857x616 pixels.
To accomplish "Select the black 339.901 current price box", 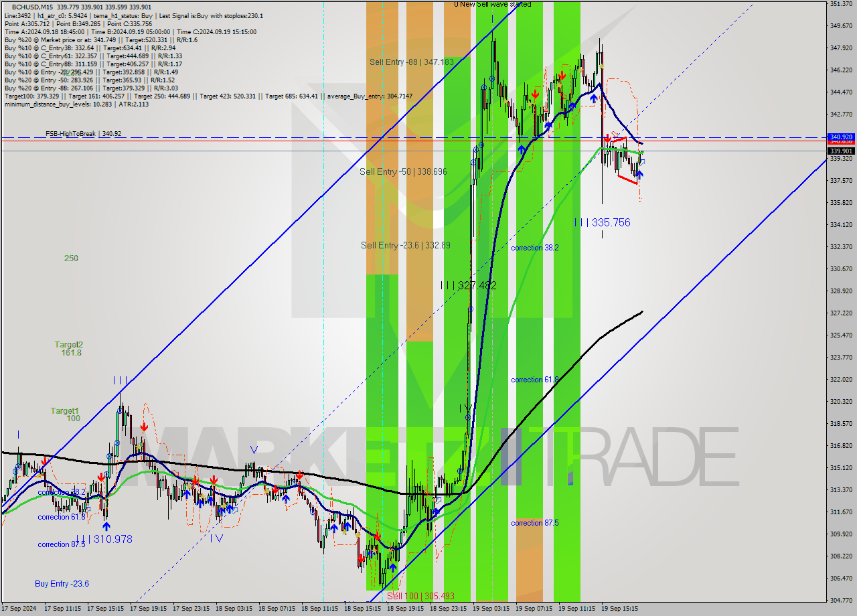I will coord(842,151).
